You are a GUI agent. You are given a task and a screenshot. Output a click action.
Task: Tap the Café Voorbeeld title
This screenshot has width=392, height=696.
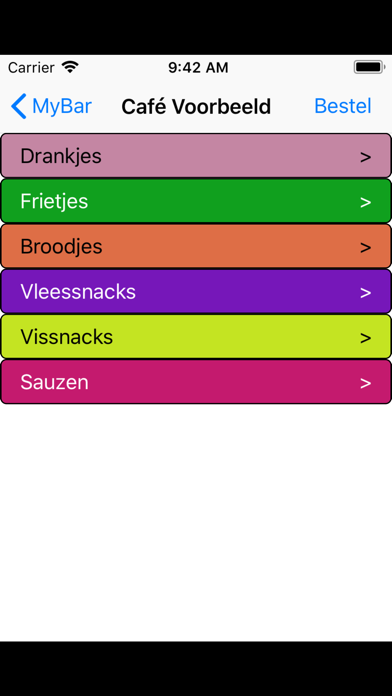(196, 107)
